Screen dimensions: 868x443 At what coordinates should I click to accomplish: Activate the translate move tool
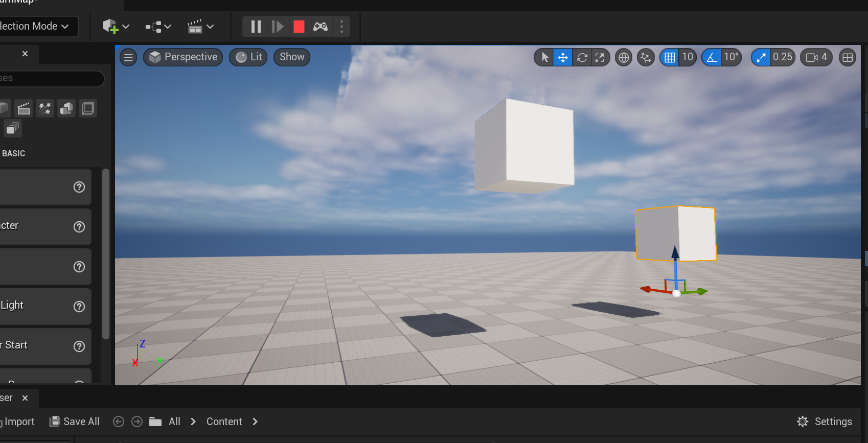(x=563, y=57)
